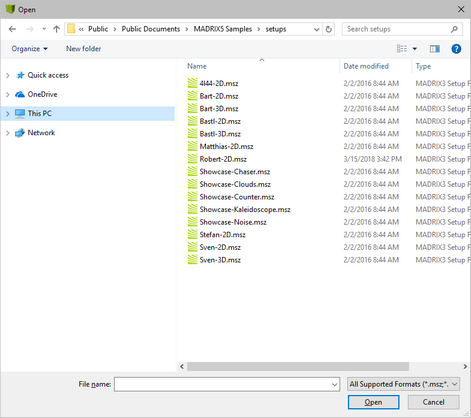Click the Sven-2D.msz file icon
Image resolution: width=471 pixels, height=418 pixels.
tap(192, 247)
